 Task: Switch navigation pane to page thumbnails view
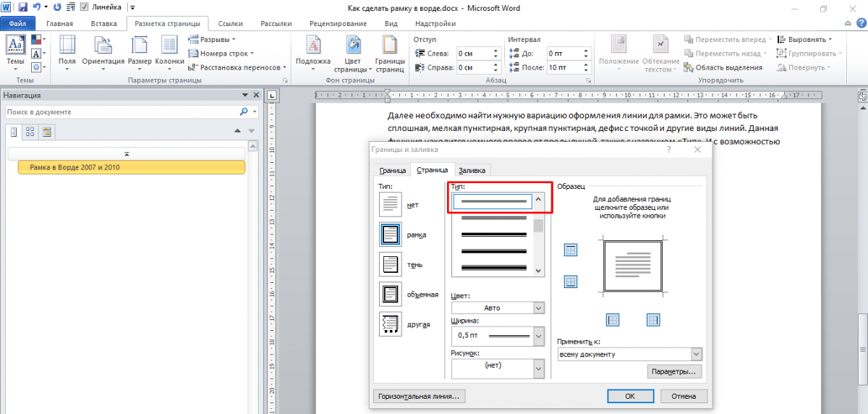coord(30,131)
